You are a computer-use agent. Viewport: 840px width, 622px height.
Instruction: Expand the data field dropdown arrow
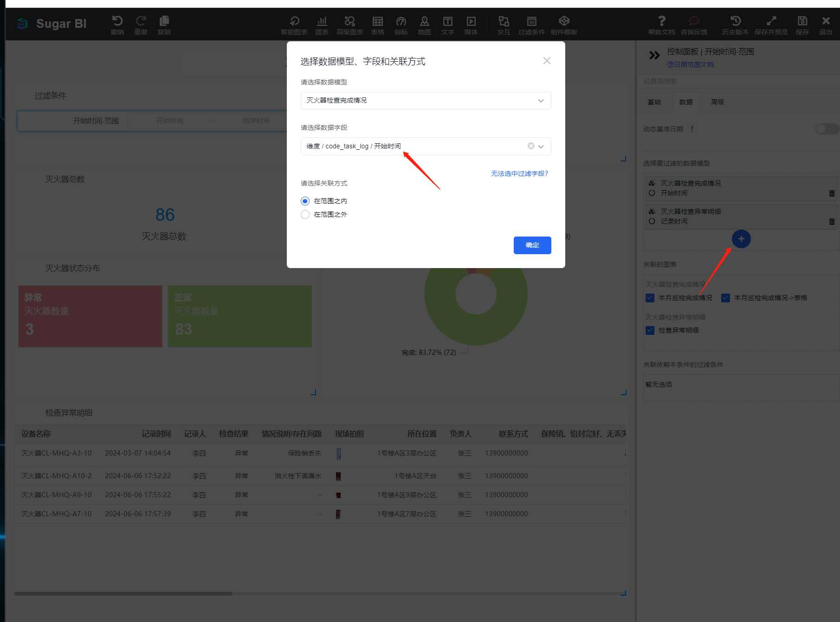click(541, 147)
